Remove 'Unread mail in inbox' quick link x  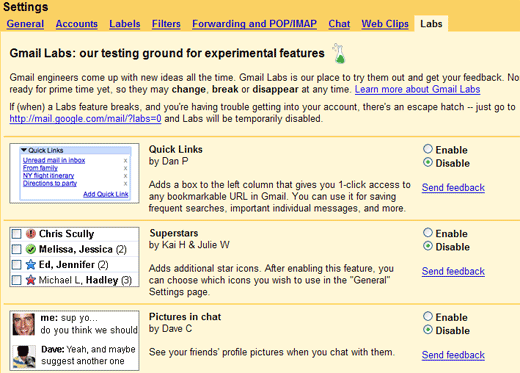pyautogui.click(x=125, y=161)
